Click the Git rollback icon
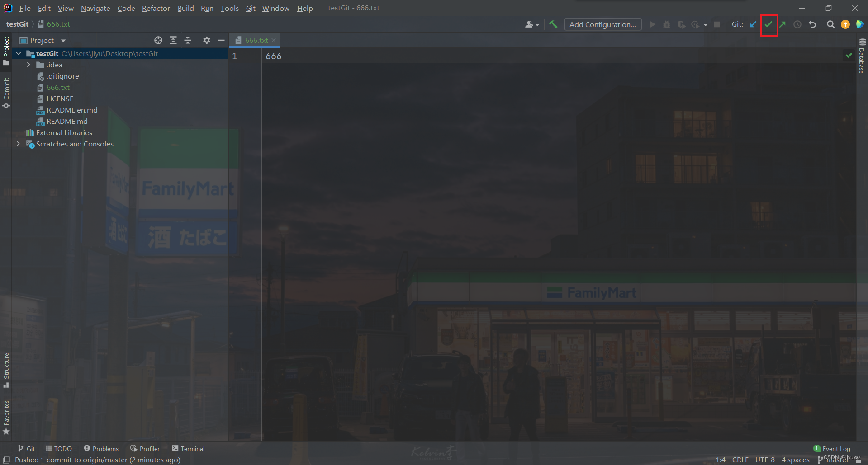Viewport: 868px width, 465px height. pos(812,24)
